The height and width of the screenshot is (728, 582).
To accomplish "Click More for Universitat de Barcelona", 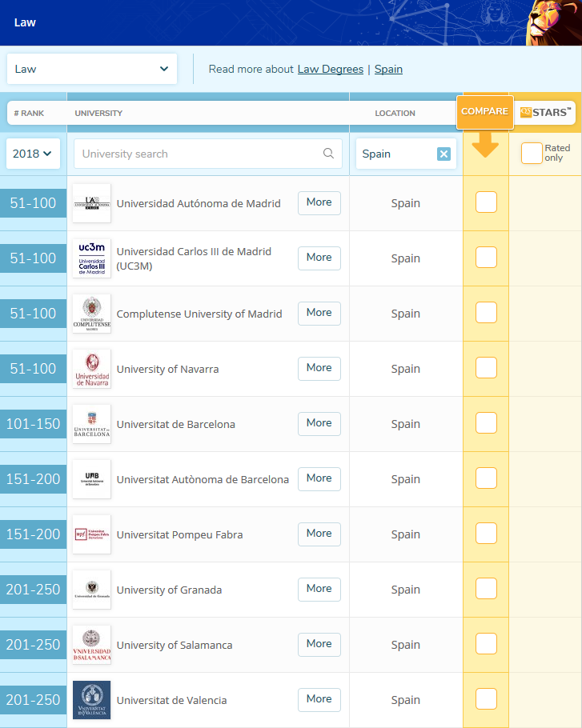I will point(319,424).
